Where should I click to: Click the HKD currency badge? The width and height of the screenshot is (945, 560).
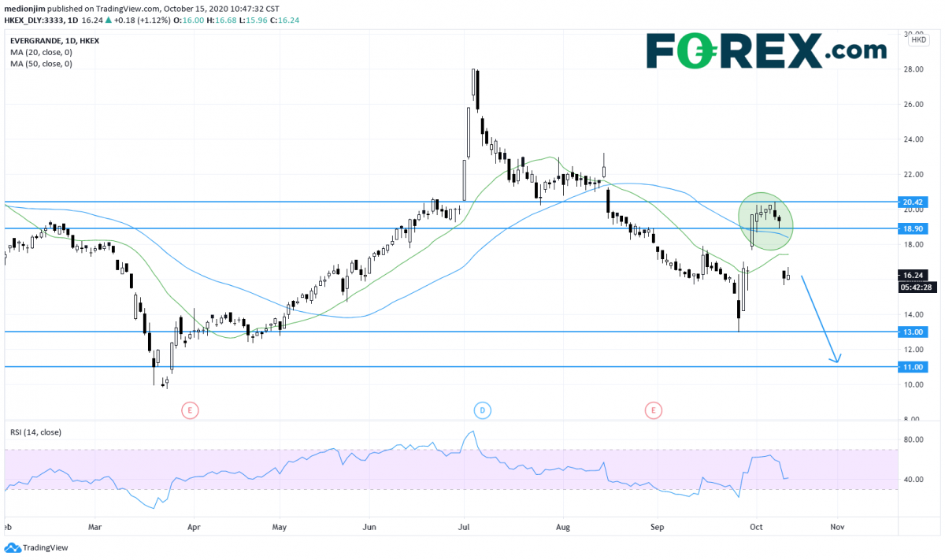point(919,39)
